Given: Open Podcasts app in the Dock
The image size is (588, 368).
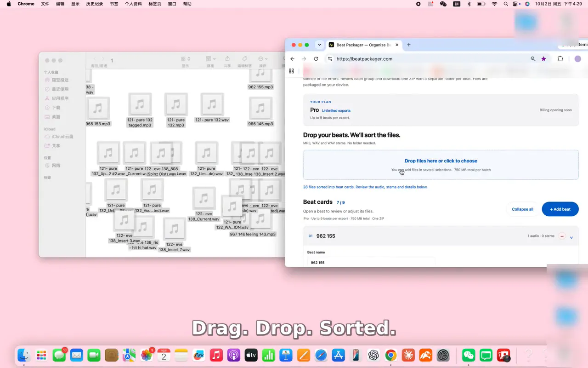Looking at the screenshot, I should (234, 355).
